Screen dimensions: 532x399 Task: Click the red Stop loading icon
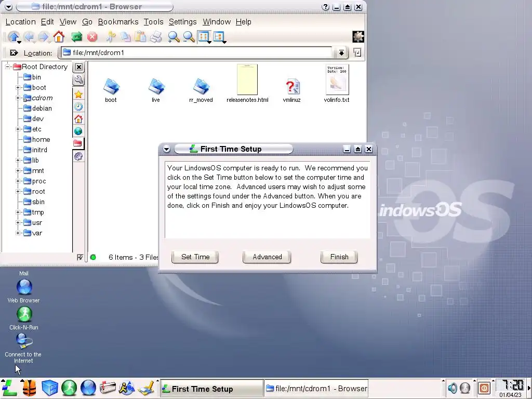point(92,37)
